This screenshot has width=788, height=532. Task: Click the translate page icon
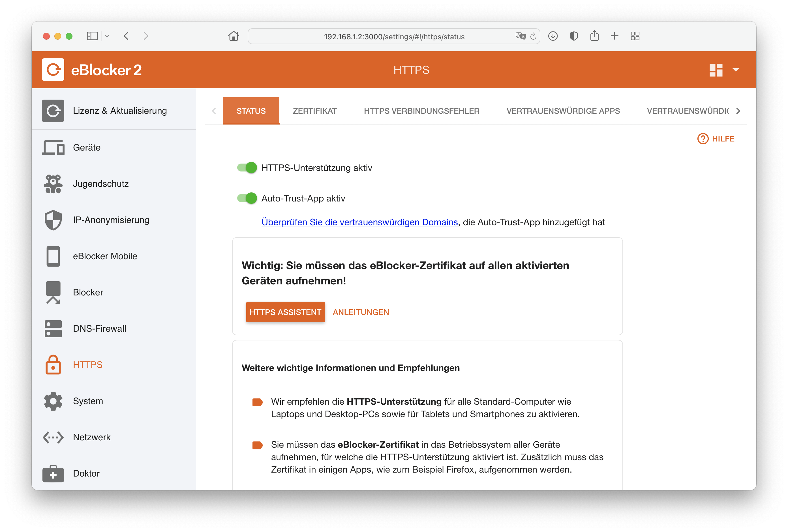click(520, 36)
